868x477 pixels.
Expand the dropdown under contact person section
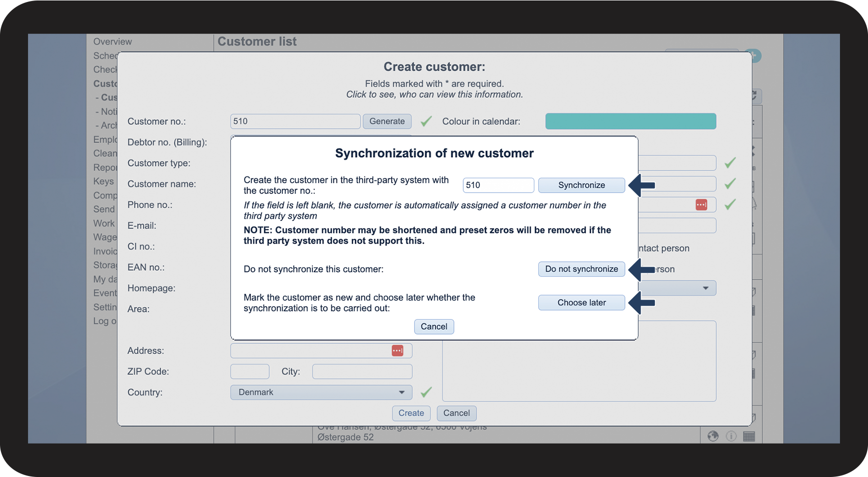(705, 288)
